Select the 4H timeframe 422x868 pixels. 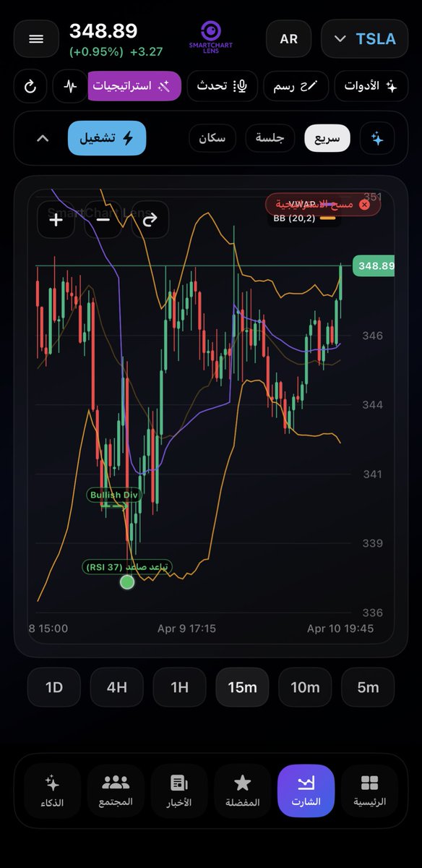(x=116, y=687)
